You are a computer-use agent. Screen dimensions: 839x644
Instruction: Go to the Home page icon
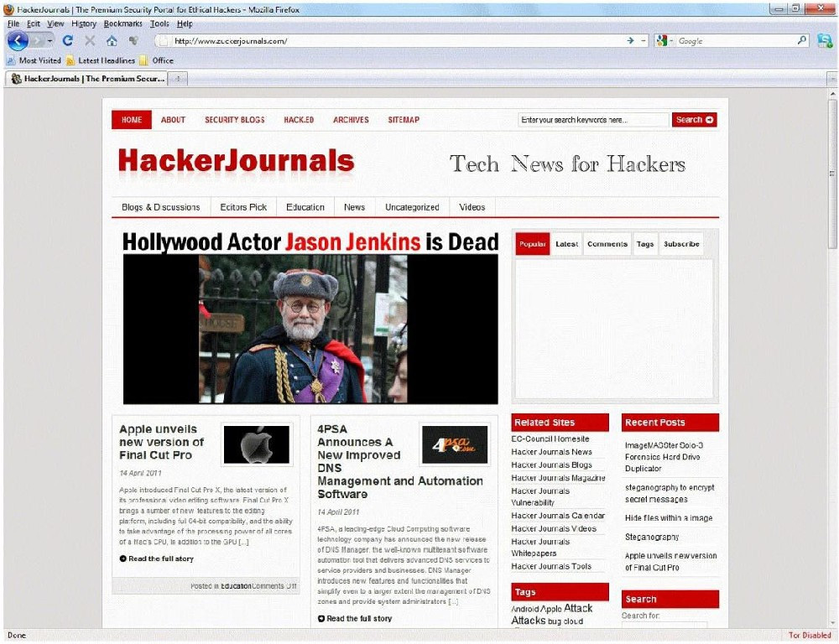112,40
